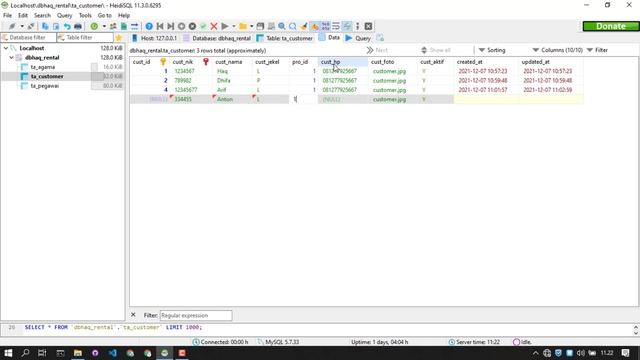Open the Edit menu
Screen dimensions: 640x360
(x=23, y=16)
